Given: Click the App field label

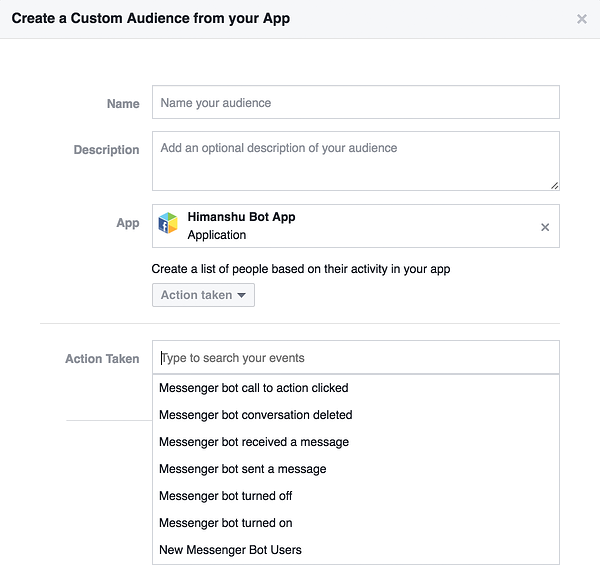Looking at the screenshot, I should tap(128, 223).
